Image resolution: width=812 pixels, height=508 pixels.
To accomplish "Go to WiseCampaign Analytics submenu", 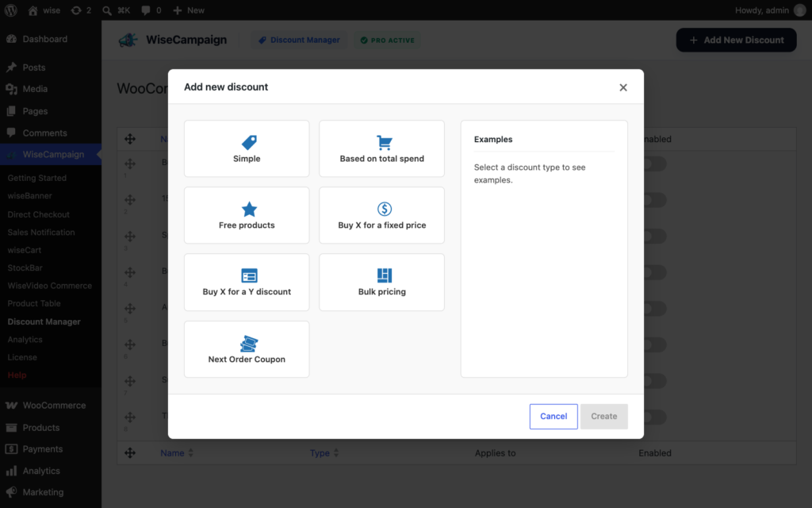I will pos(25,340).
